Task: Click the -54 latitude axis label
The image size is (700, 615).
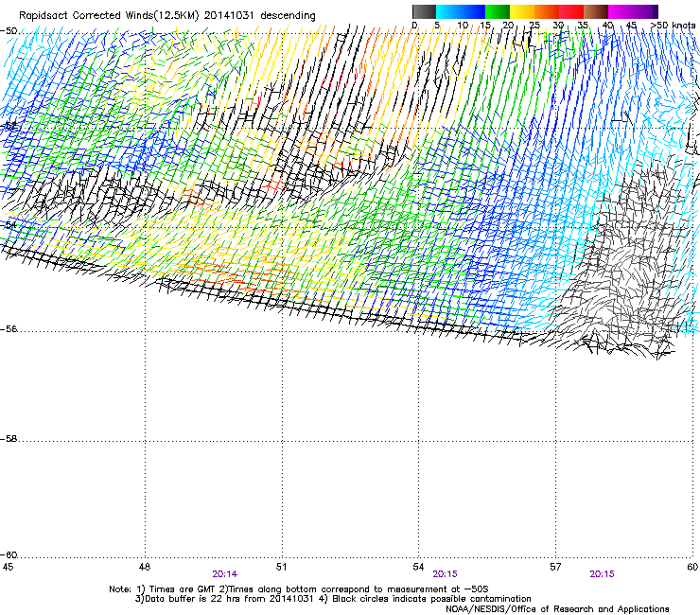Action: [x=9, y=224]
